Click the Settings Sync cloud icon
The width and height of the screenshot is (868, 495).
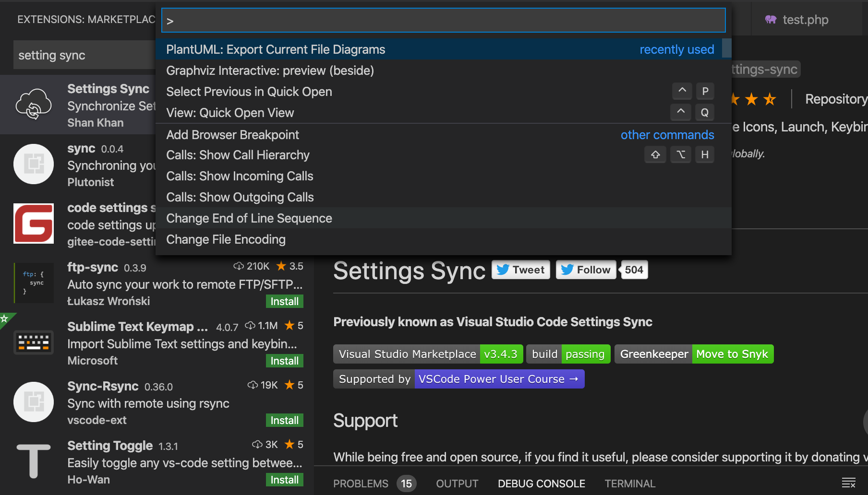(x=34, y=104)
